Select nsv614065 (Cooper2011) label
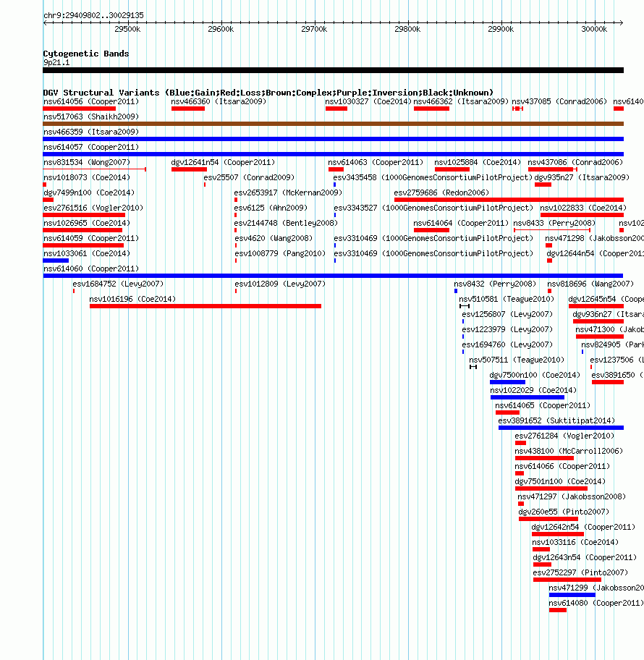 pos(543,405)
